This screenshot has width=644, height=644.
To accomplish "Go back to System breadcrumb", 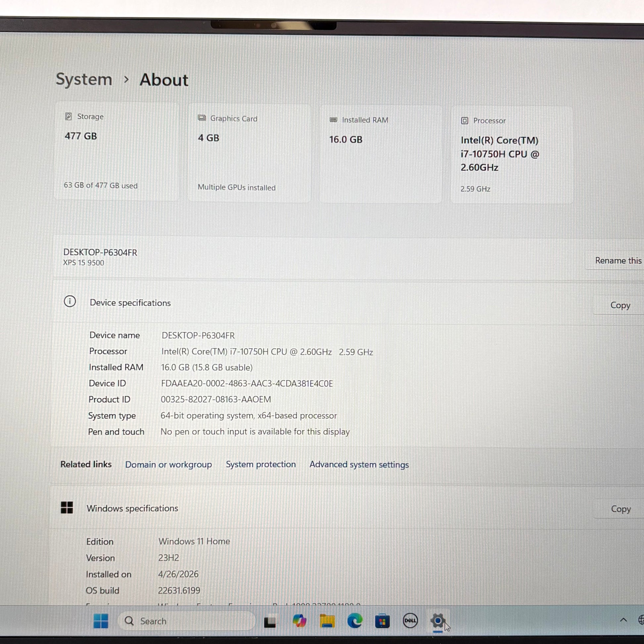I will click(x=84, y=80).
